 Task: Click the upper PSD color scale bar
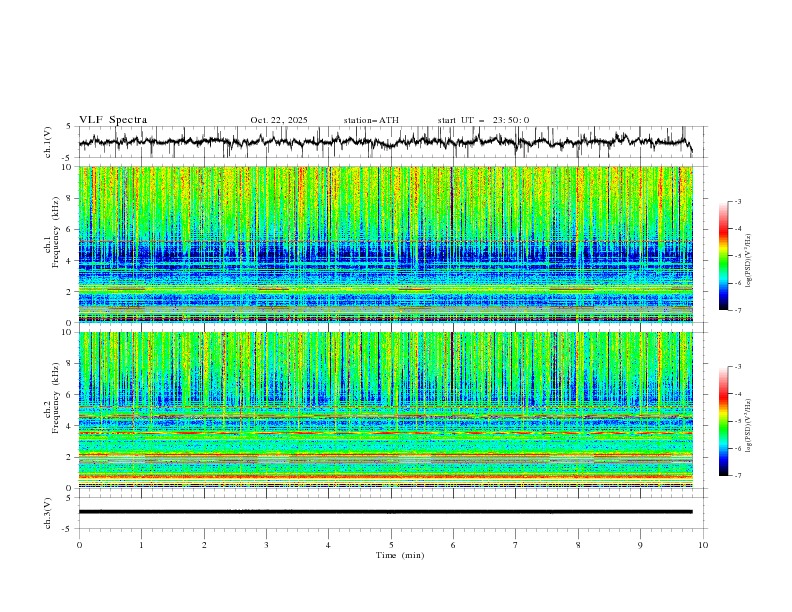723,256
